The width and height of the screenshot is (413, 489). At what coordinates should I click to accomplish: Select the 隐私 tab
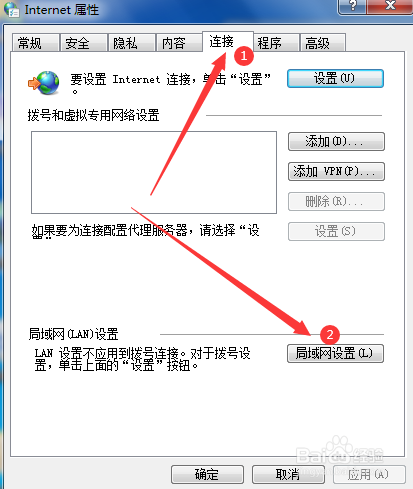point(132,43)
